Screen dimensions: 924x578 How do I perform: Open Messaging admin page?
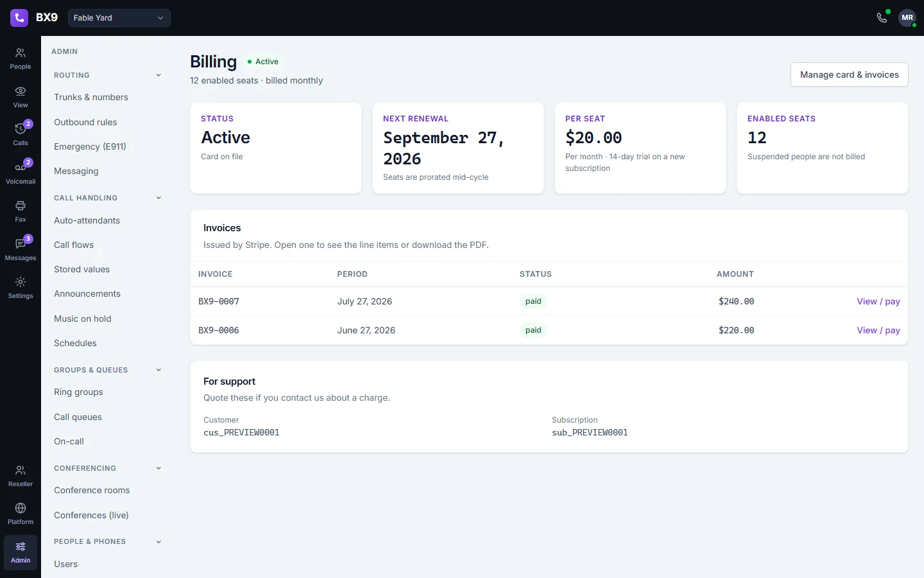tap(76, 171)
